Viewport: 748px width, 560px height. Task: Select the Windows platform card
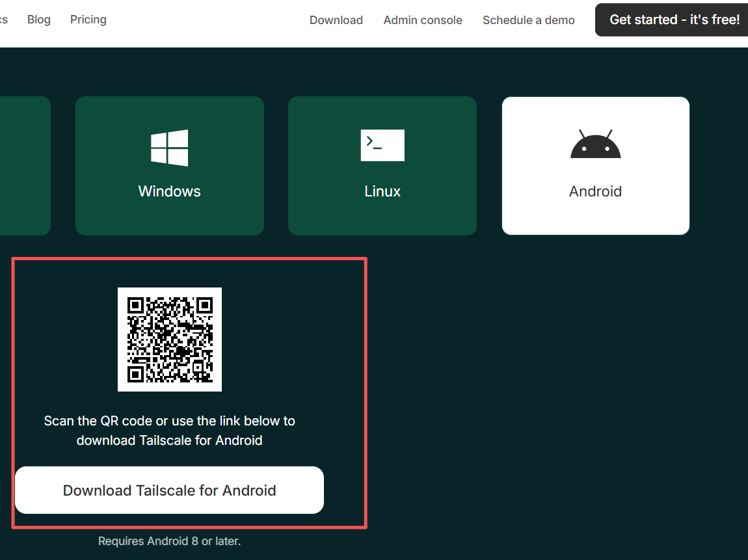[x=169, y=165]
